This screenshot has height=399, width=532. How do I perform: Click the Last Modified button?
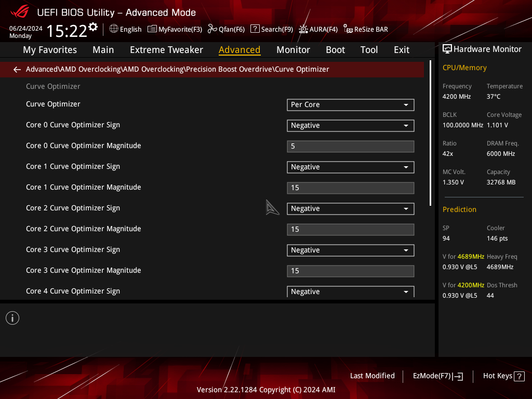tap(372, 376)
